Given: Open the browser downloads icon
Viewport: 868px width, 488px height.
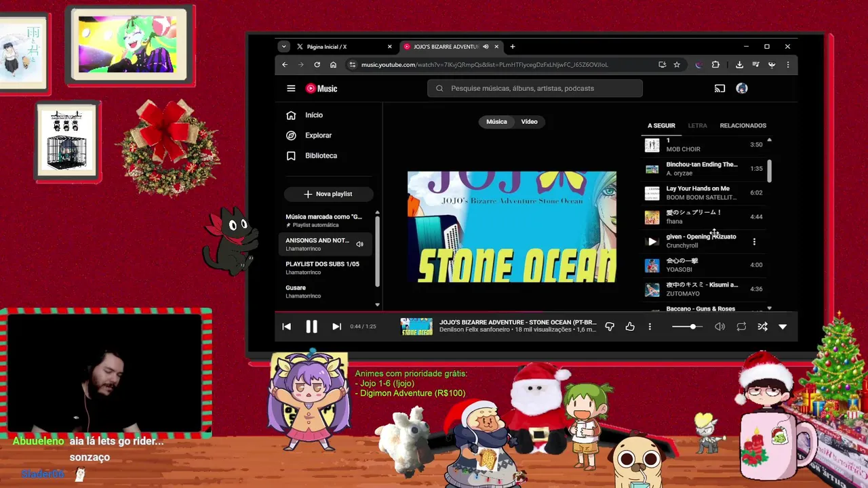Looking at the screenshot, I should (x=739, y=64).
